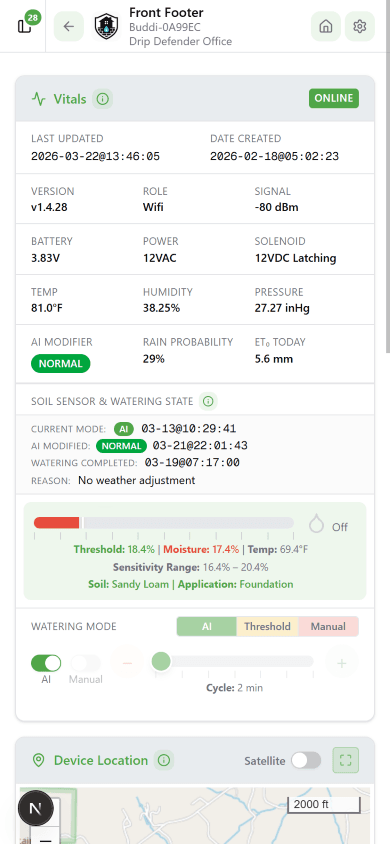This screenshot has width=390, height=844.
Task: Select the Threshold watering mode tab
Action: [x=267, y=627]
